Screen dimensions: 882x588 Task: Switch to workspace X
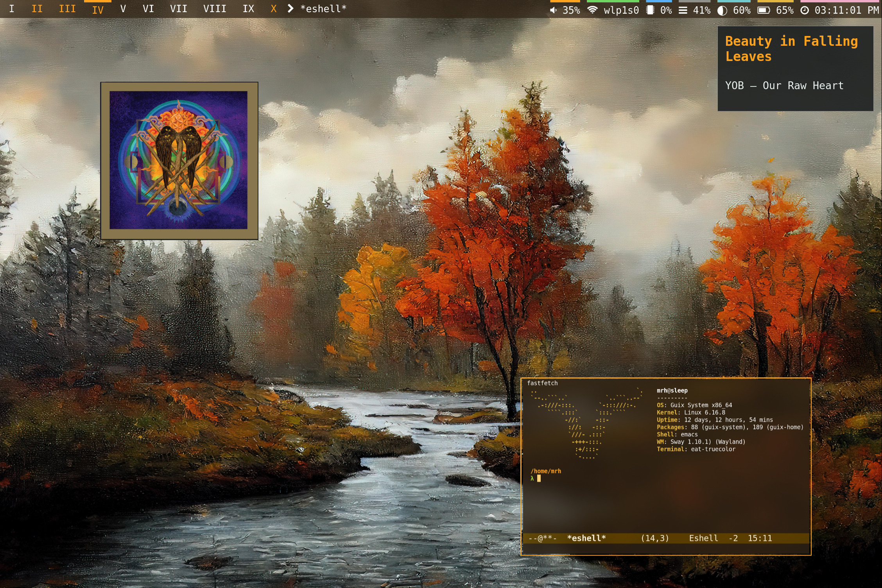tap(274, 9)
